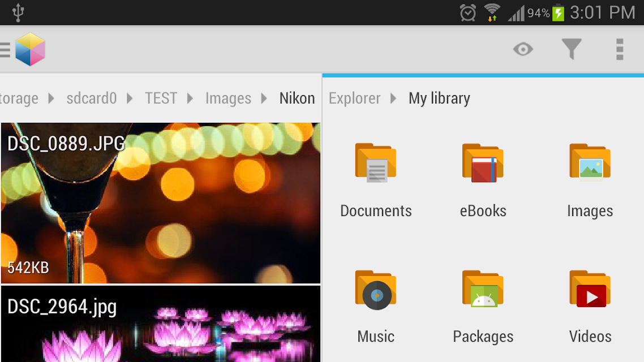The width and height of the screenshot is (644, 362).
Task: Toggle the eye visibility icon in toolbar
Action: 523,49
